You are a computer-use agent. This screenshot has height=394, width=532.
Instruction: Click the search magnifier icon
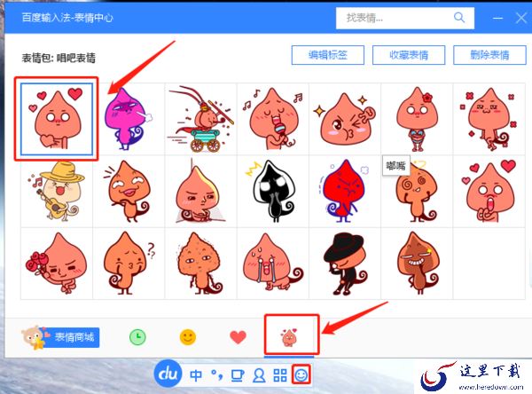pyautogui.click(x=458, y=18)
